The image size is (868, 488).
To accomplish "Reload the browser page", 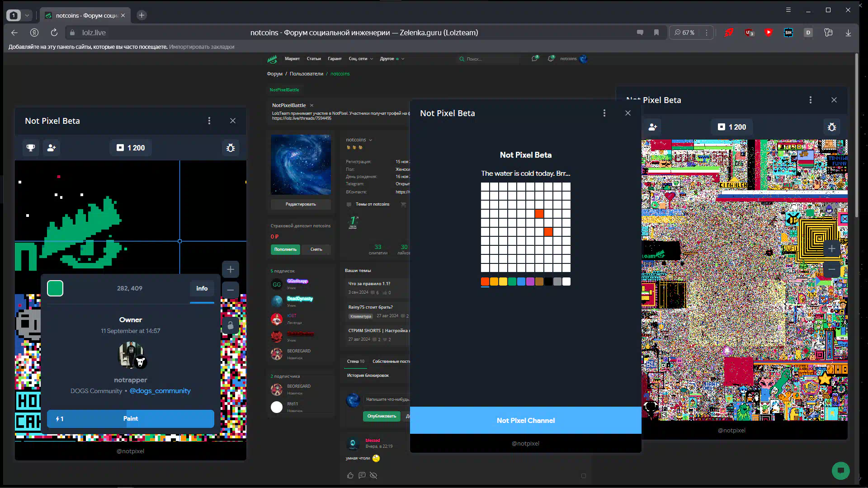I will click(x=54, y=33).
